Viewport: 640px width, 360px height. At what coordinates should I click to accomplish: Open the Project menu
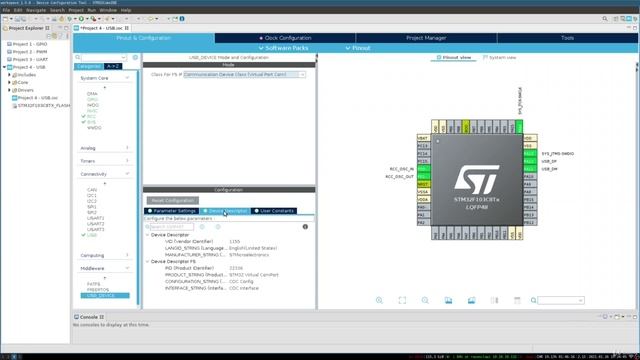pyautogui.click(x=76, y=10)
